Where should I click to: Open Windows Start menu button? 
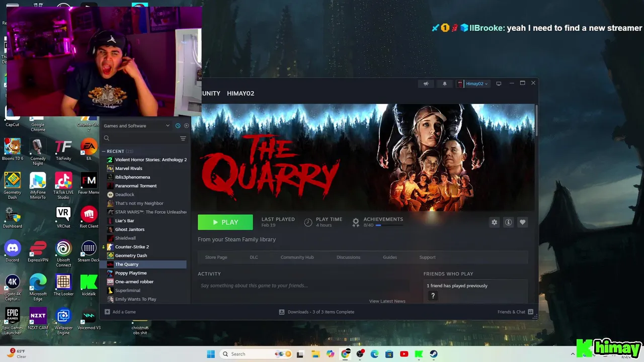click(211, 354)
